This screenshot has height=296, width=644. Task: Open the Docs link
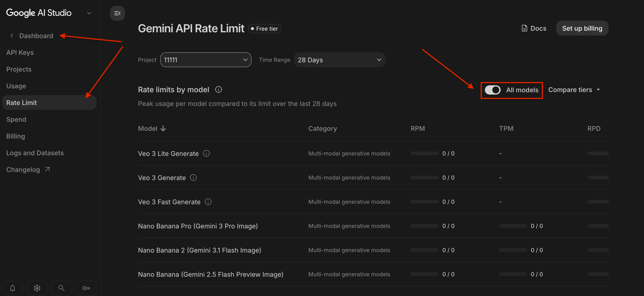tap(534, 28)
